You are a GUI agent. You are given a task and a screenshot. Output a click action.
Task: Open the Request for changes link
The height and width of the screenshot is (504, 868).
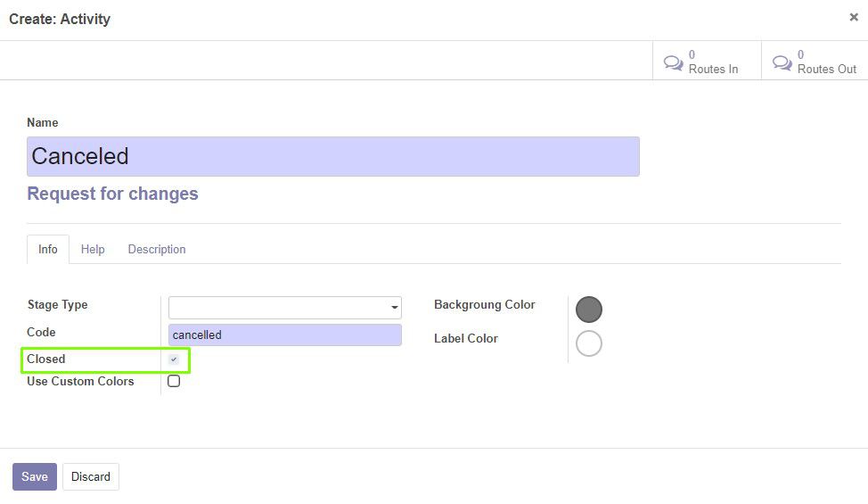[x=112, y=194]
